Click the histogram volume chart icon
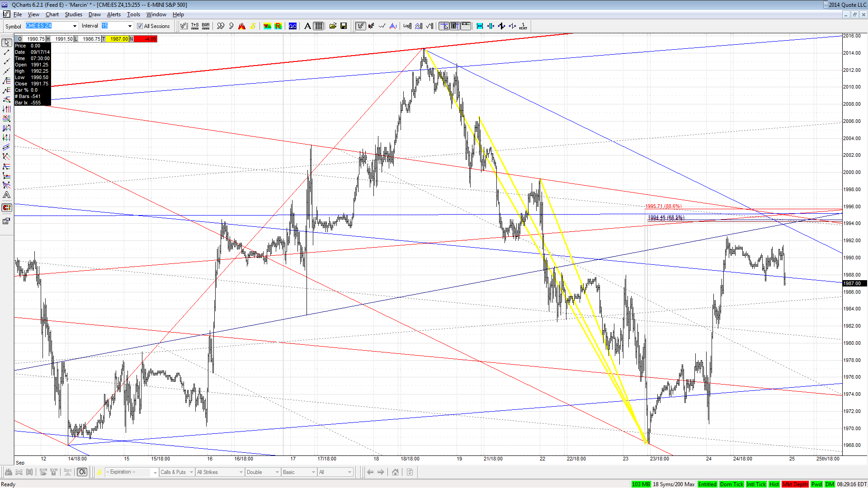Viewport: 868px width, 488px height. click(x=393, y=26)
